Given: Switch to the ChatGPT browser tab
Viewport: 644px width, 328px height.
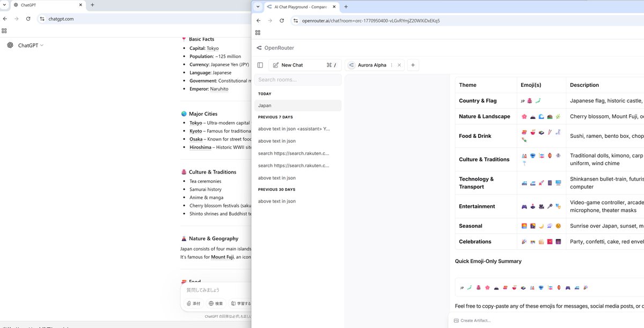Looking at the screenshot, I should pos(48,5).
